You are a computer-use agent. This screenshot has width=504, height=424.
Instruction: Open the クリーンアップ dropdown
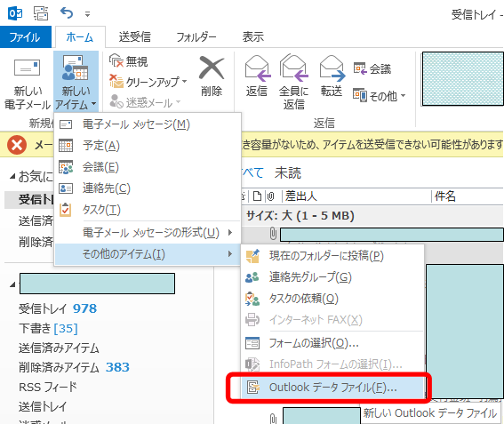[x=148, y=82]
